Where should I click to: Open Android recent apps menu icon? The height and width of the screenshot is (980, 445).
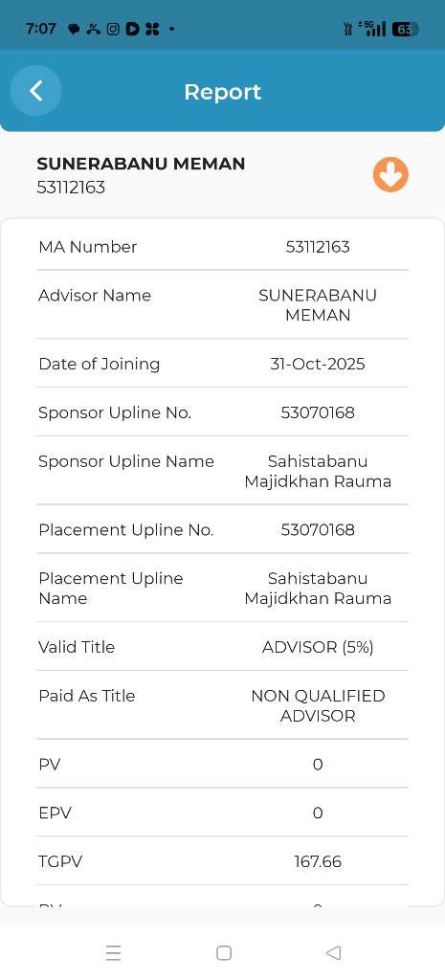pyautogui.click(x=113, y=952)
